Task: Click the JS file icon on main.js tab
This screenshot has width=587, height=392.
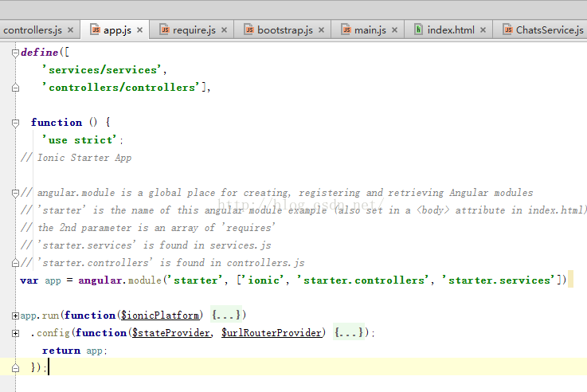Action: click(x=346, y=29)
